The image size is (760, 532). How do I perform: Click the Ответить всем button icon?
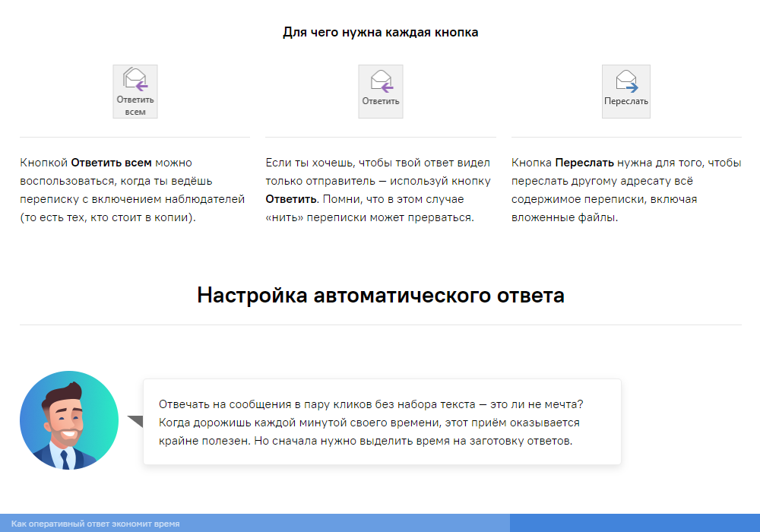click(135, 91)
